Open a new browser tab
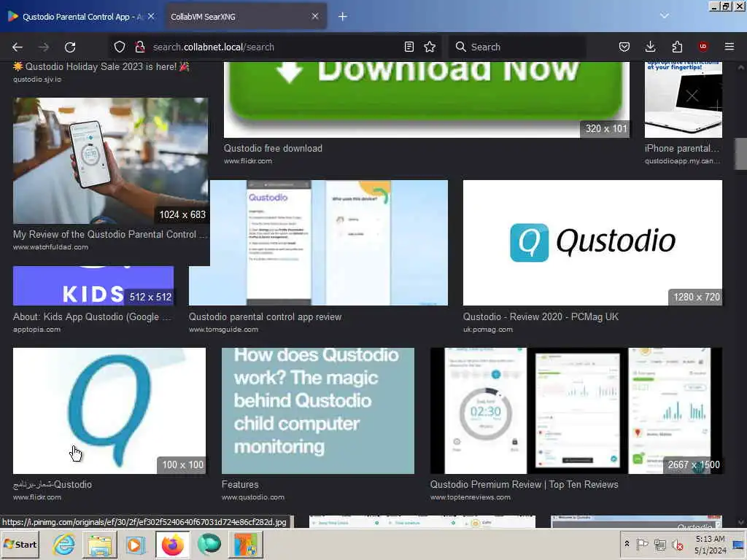The height and width of the screenshot is (560, 747). pos(343,17)
